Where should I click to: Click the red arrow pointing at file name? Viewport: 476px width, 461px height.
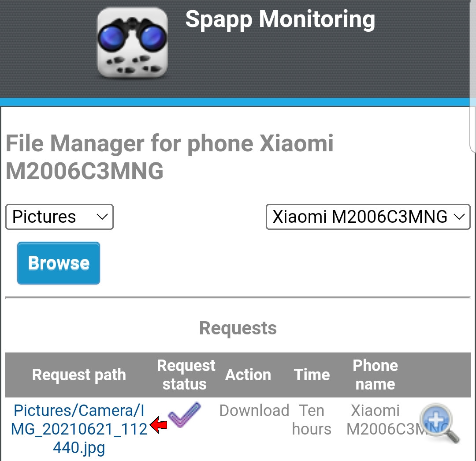(x=158, y=425)
